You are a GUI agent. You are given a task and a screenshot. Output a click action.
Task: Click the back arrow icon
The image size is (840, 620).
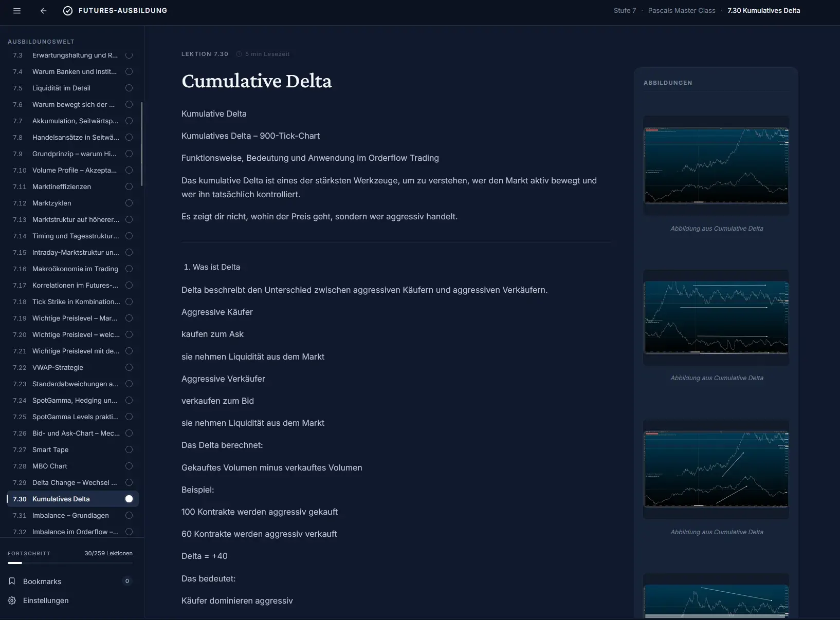(43, 11)
